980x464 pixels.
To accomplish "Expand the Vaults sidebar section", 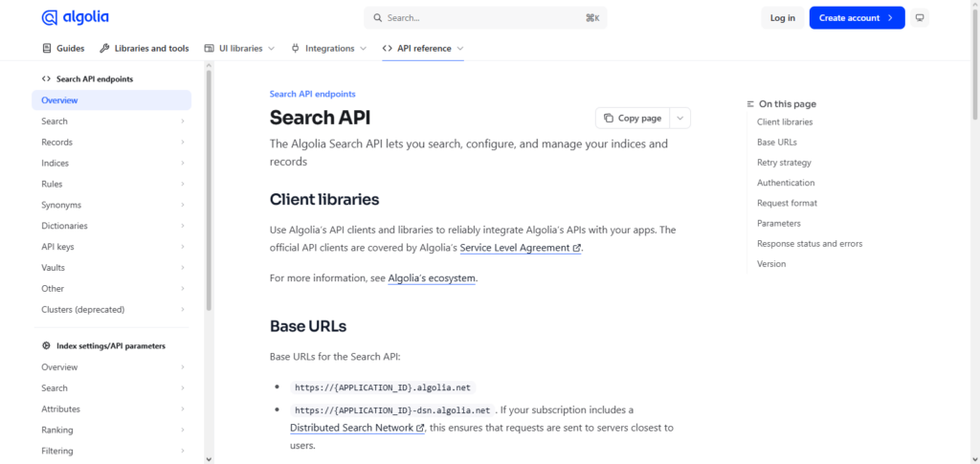I will coord(183,268).
